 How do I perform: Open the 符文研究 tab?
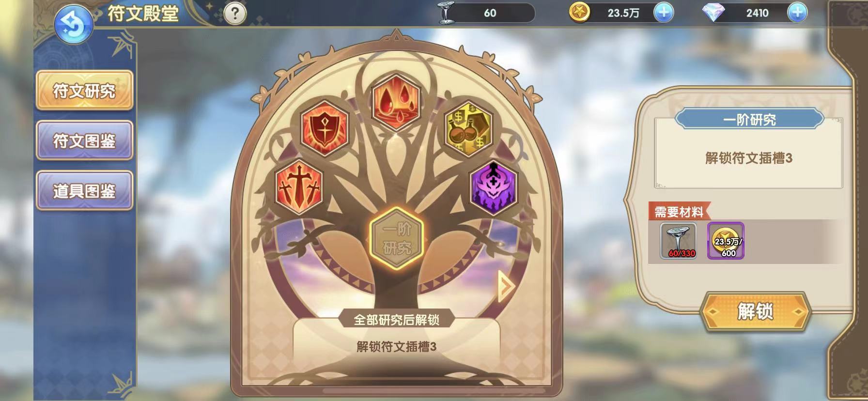click(x=84, y=91)
